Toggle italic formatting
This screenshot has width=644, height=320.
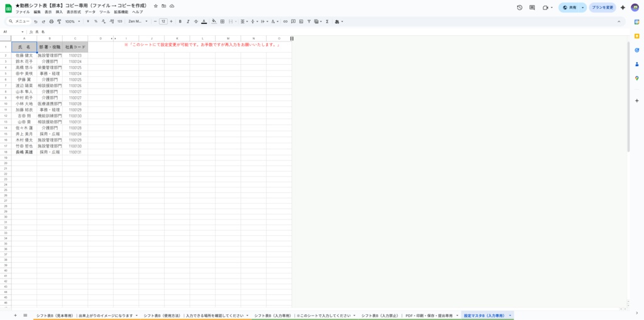pyautogui.click(x=188, y=21)
